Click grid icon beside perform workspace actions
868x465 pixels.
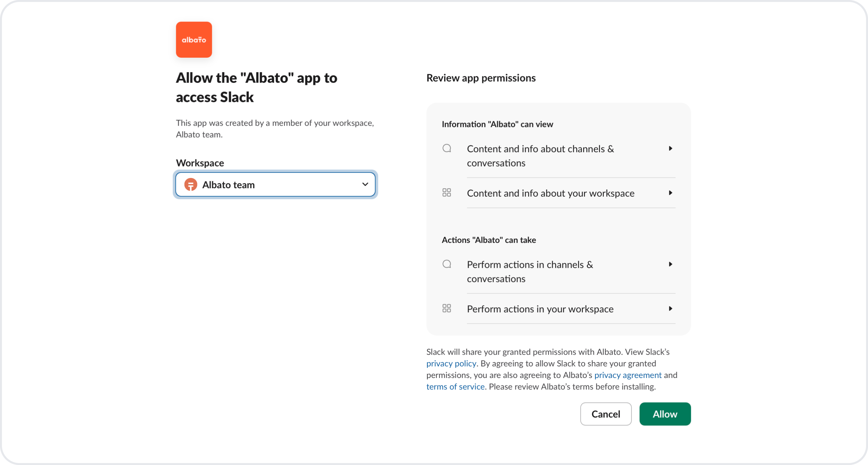446,308
